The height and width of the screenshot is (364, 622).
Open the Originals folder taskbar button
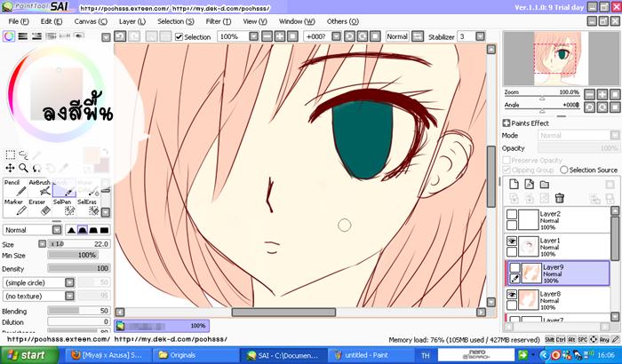(x=195, y=355)
